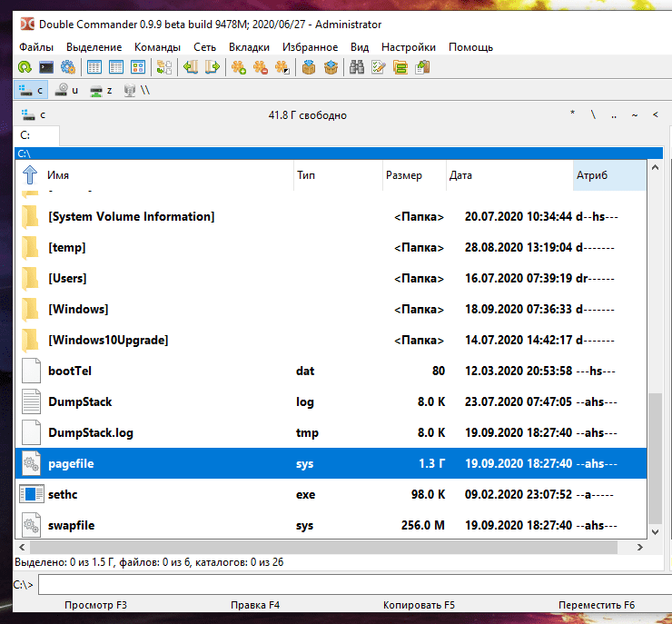Switch to full columns view icon

tap(116, 67)
